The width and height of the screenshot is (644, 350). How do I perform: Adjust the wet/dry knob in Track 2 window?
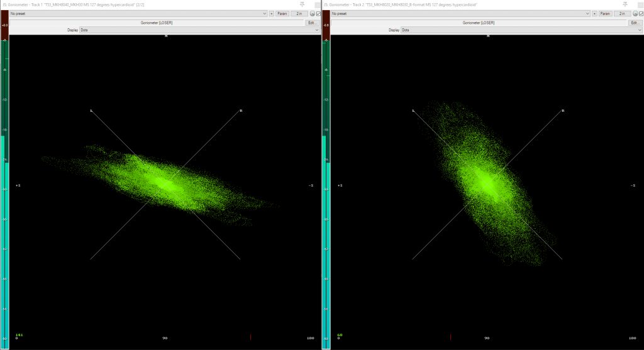pos(635,14)
